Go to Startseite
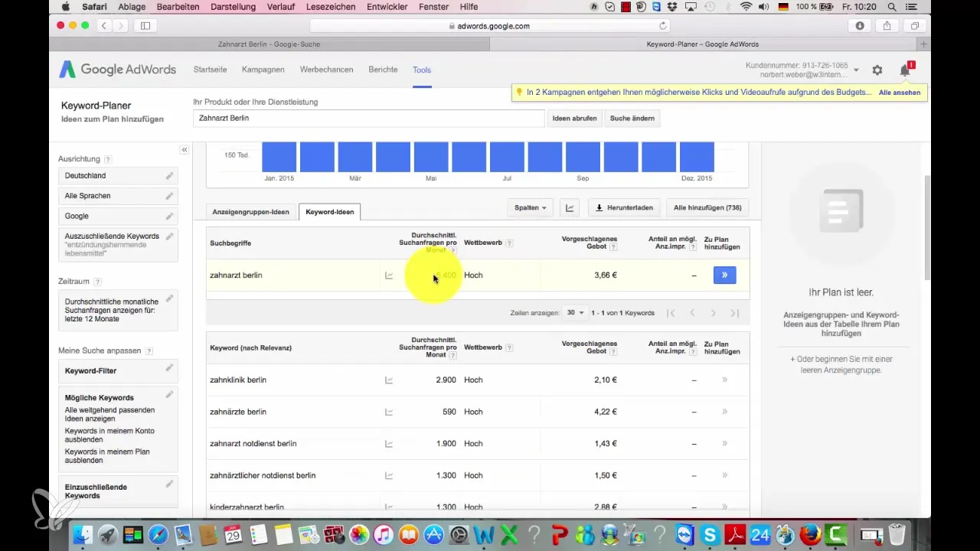Viewport: 980px width, 551px height. tap(210, 70)
